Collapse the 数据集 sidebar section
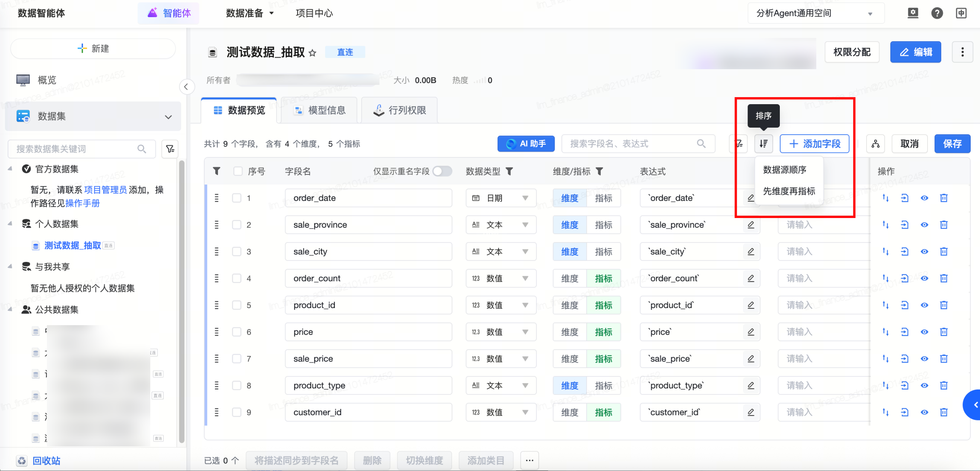Screen dimensions: 980x471 point(168,116)
